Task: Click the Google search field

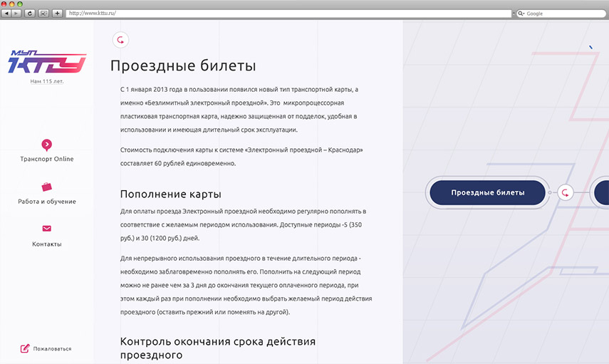Action: [561, 14]
